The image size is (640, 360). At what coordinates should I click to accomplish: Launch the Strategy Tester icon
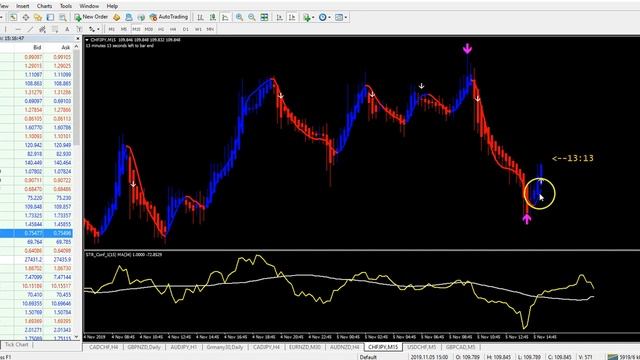62,17
